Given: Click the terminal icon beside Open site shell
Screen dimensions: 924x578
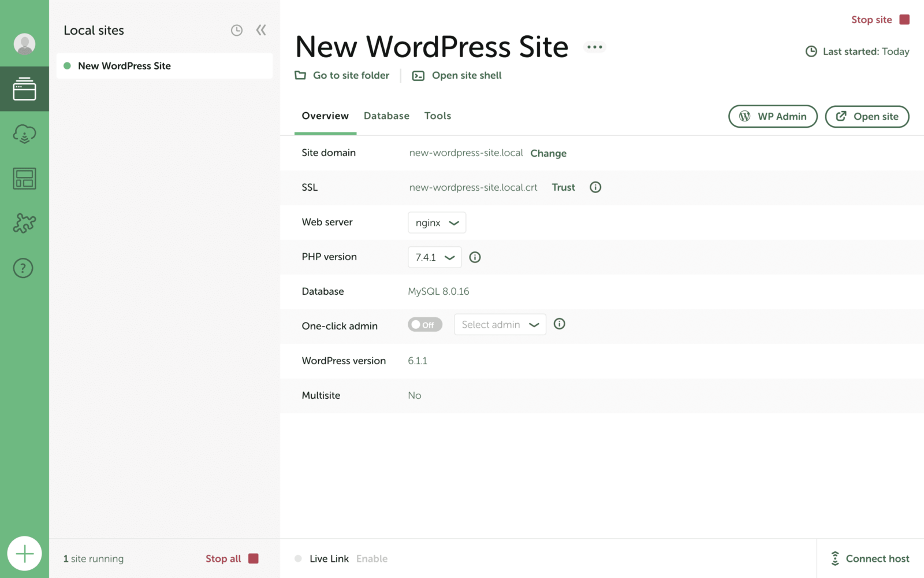Looking at the screenshot, I should [x=418, y=76].
